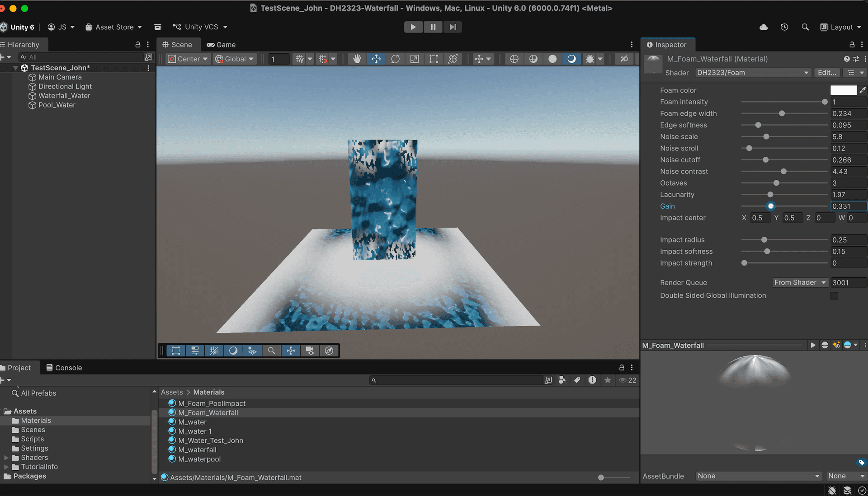Open the cloud services icon
Image resolution: width=868 pixels, height=496 pixels.
[x=764, y=27]
